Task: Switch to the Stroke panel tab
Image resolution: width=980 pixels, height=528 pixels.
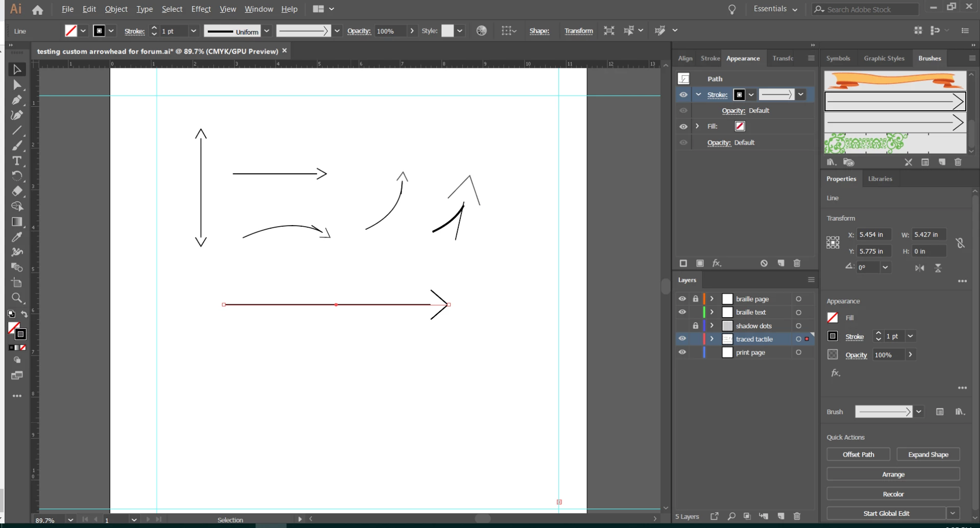Action: tap(710, 58)
